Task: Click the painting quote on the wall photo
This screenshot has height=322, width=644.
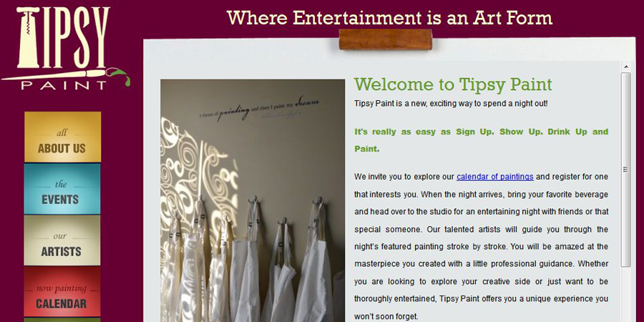Action: 259,109
